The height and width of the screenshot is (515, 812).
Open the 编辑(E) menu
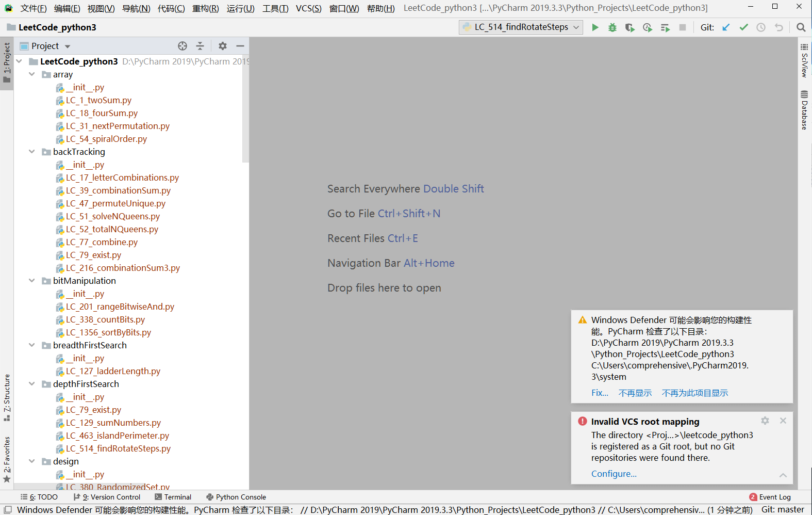pyautogui.click(x=67, y=8)
